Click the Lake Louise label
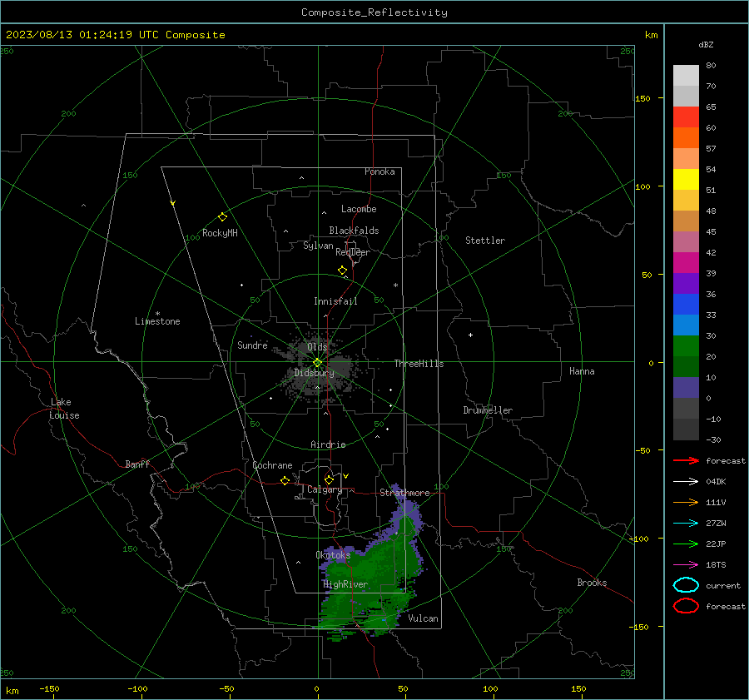This screenshot has height=700, width=749. coord(64,409)
